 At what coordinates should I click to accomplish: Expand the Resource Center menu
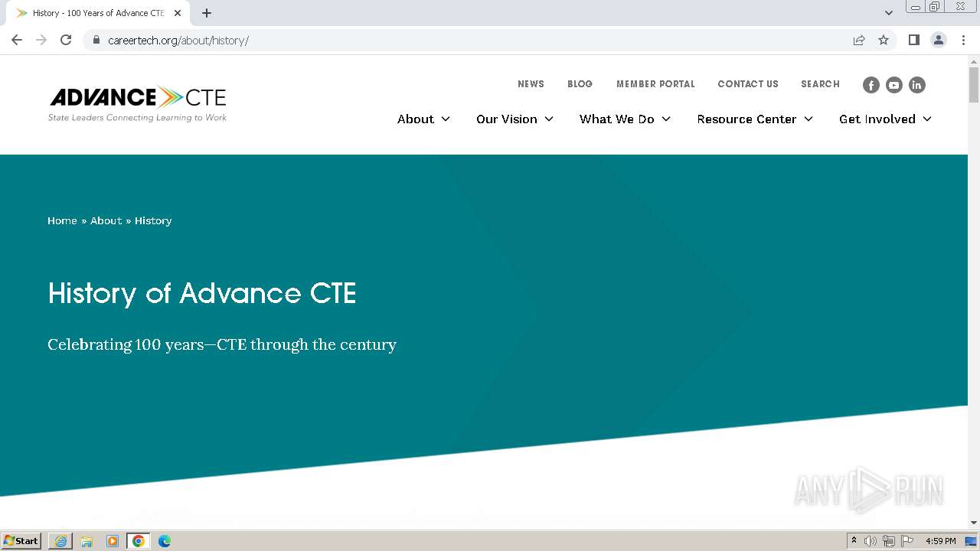click(755, 119)
